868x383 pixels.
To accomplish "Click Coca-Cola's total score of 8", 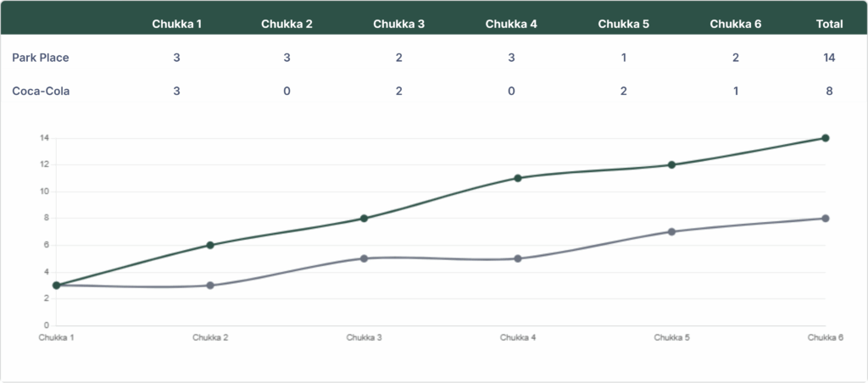I will click(829, 91).
